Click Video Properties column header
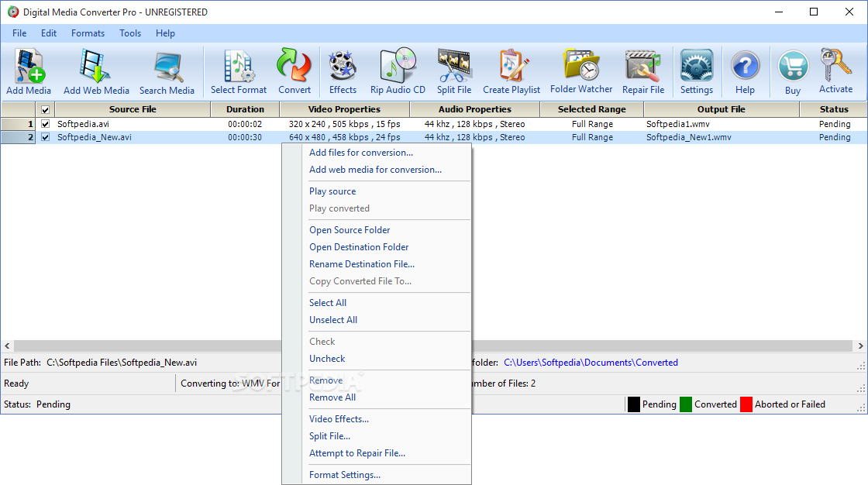 pos(344,109)
